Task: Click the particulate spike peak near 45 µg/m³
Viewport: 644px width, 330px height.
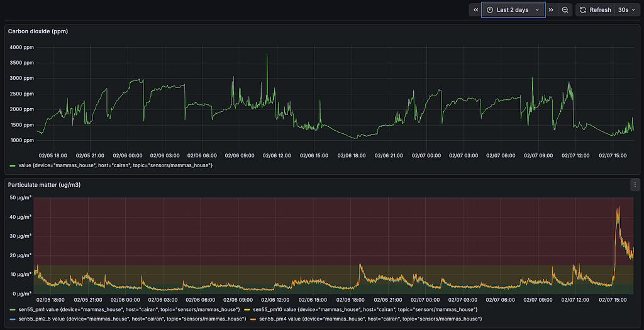Action: (x=618, y=208)
